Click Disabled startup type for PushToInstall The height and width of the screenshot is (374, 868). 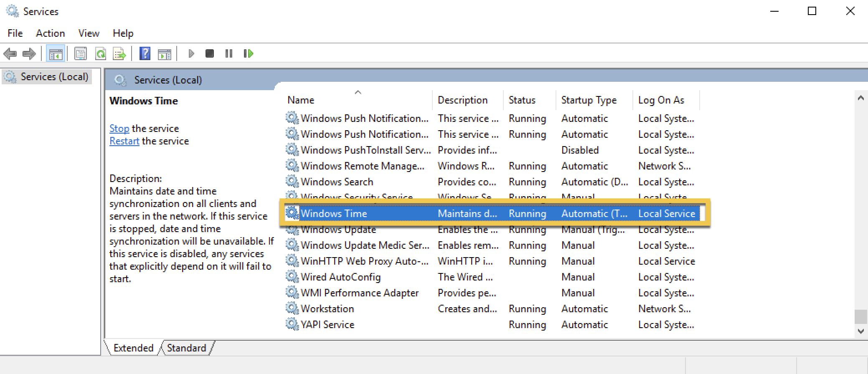580,150
